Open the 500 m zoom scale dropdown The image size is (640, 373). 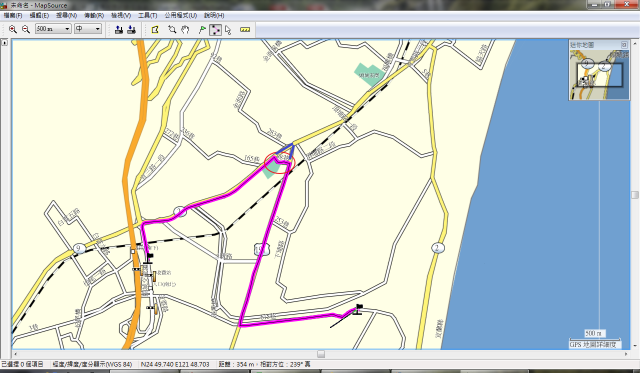pyautogui.click(x=53, y=29)
